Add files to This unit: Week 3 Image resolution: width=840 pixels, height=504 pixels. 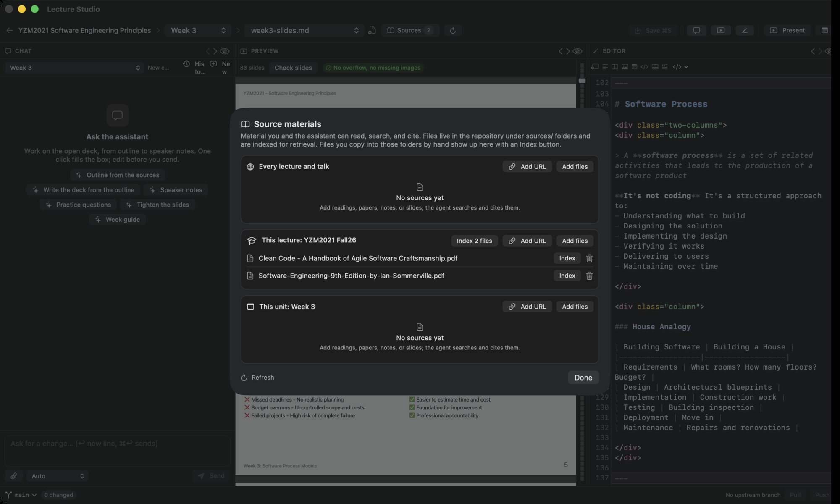tap(575, 307)
